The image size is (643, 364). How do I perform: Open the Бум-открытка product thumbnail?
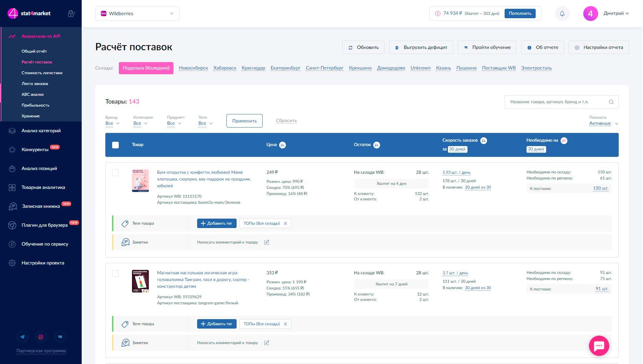[140, 180]
